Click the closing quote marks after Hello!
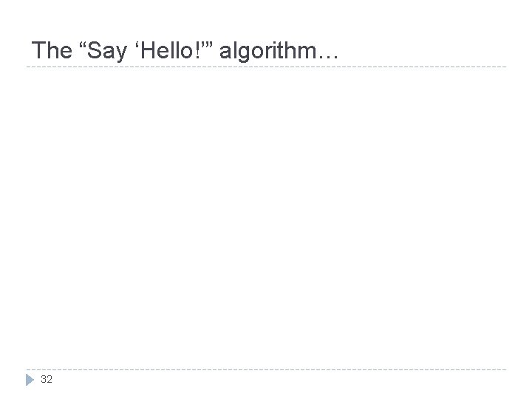Viewport: 532px width, 399px height. (x=208, y=44)
